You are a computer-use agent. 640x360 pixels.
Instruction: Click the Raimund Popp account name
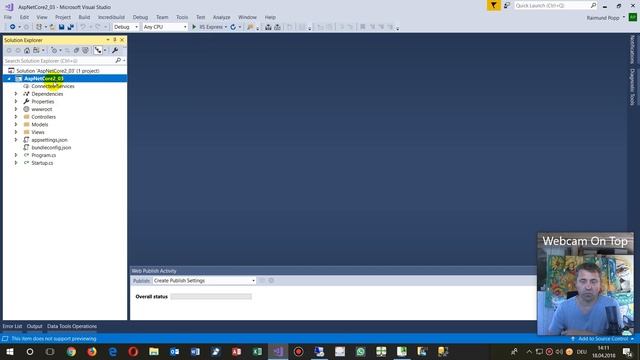pyautogui.click(x=603, y=18)
